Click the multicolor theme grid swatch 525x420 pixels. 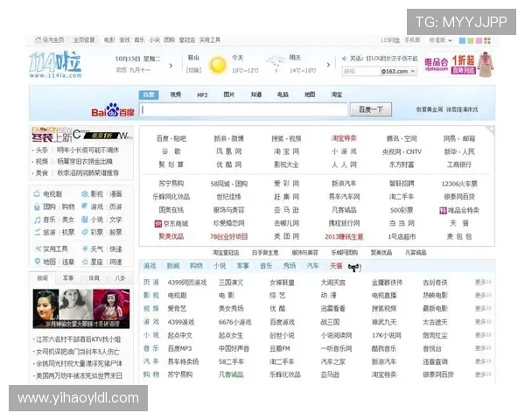pyautogui.click(x=487, y=40)
